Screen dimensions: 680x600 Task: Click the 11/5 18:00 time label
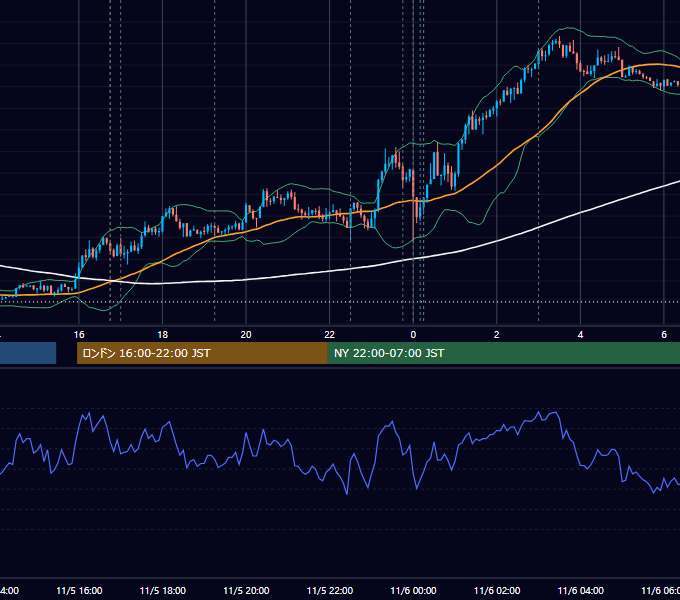click(163, 590)
